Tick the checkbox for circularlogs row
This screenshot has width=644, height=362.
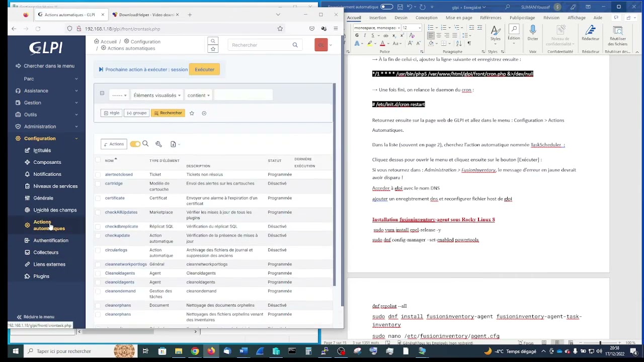pyautogui.click(x=98, y=250)
